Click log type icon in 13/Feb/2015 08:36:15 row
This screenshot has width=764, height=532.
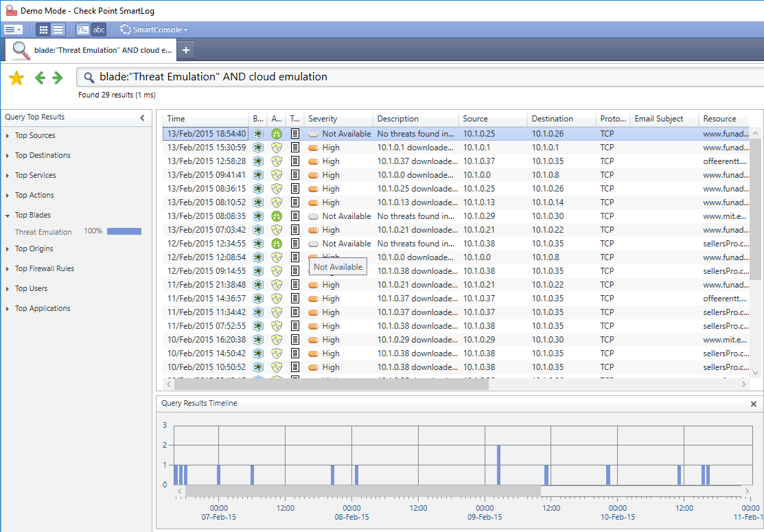(x=294, y=189)
